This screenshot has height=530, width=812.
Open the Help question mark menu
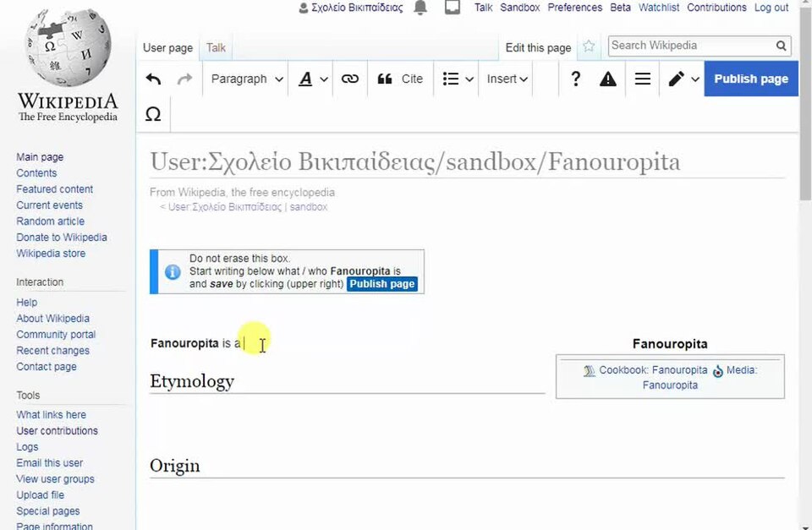click(575, 79)
